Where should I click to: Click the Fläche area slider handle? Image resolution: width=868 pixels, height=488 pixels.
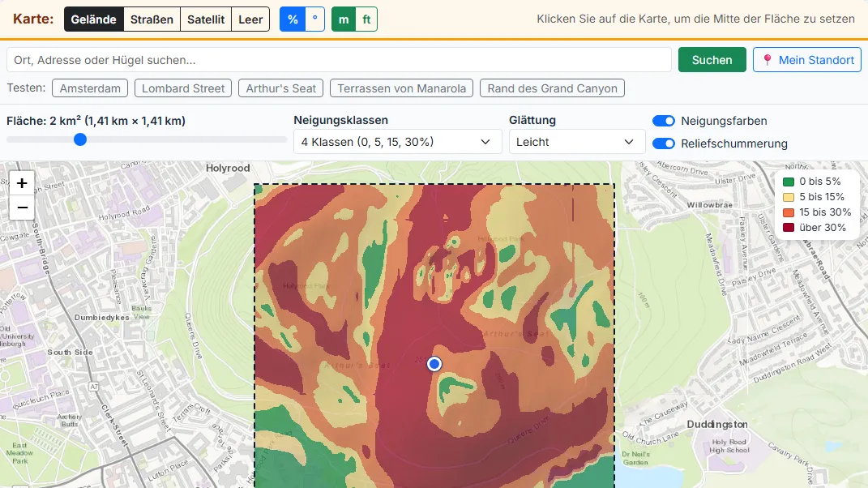coord(80,139)
